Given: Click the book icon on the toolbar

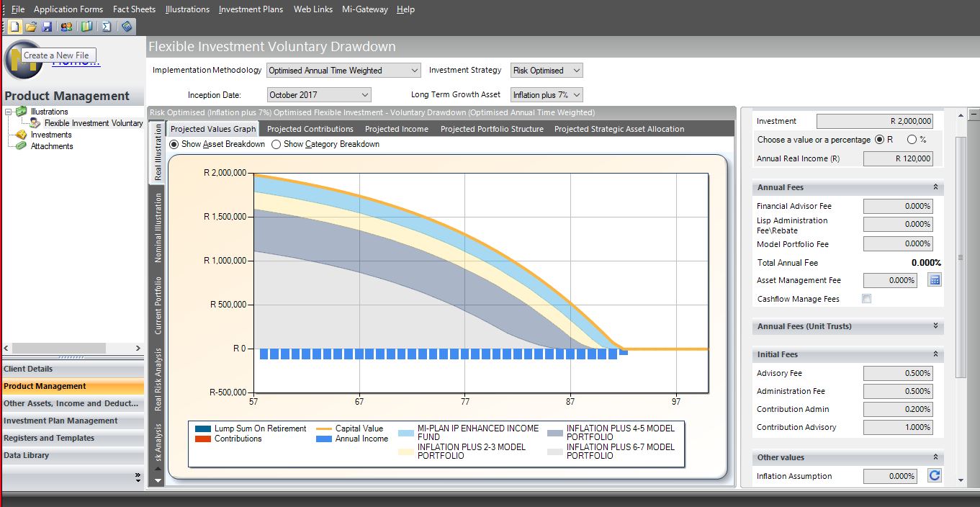Looking at the screenshot, I should point(86,26).
